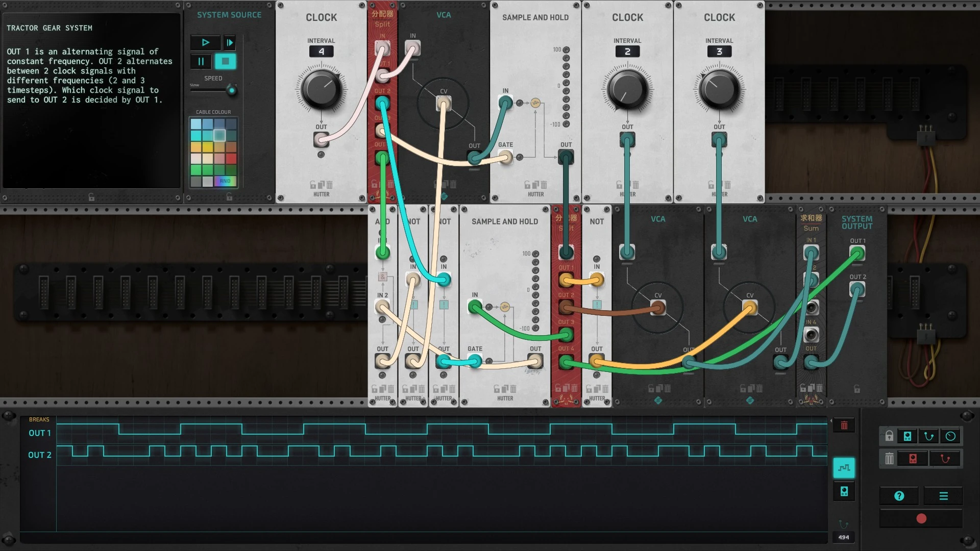
Task: Click the red trash icon beside the waveform
Action: tap(844, 425)
